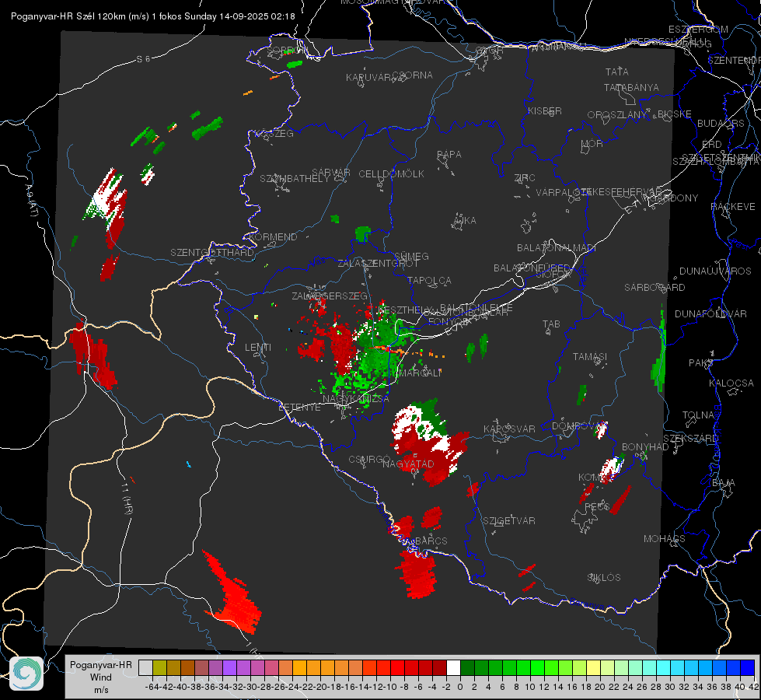Click the KISBER town label
The height and width of the screenshot is (700, 761).
point(545,111)
